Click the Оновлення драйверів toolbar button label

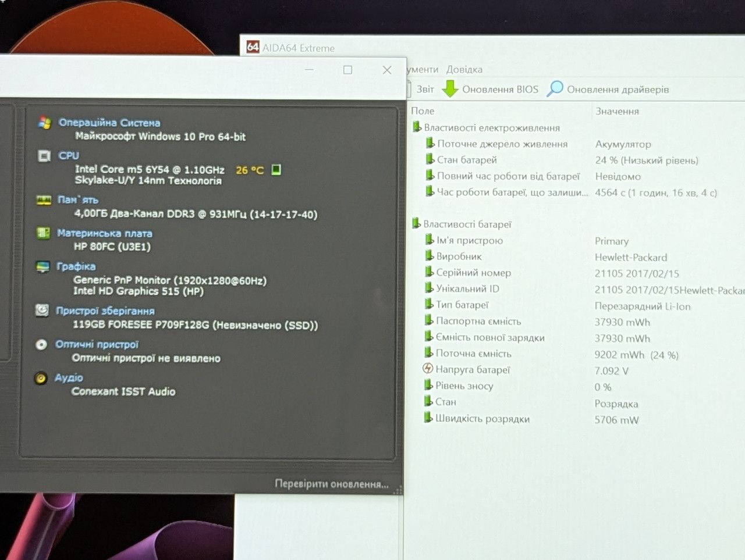coord(618,90)
